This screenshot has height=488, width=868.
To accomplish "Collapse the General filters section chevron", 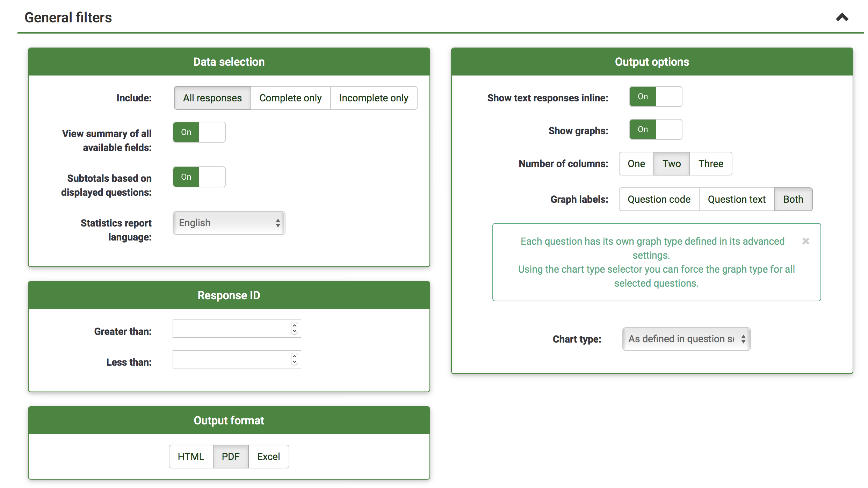I will pyautogui.click(x=841, y=17).
